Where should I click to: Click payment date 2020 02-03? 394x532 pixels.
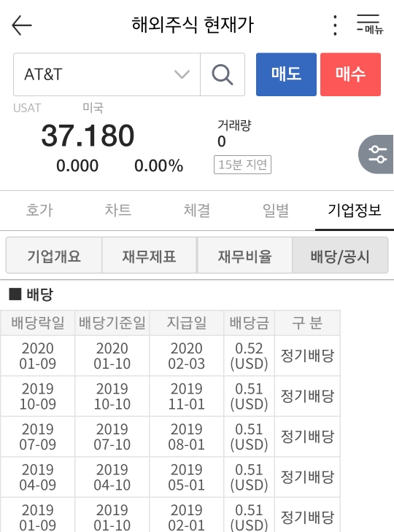(x=187, y=356)
